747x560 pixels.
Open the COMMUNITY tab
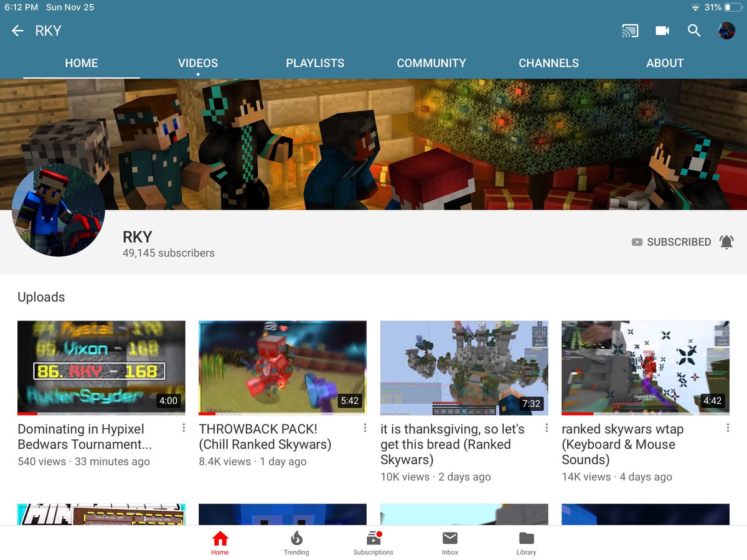tap(431, 63)
